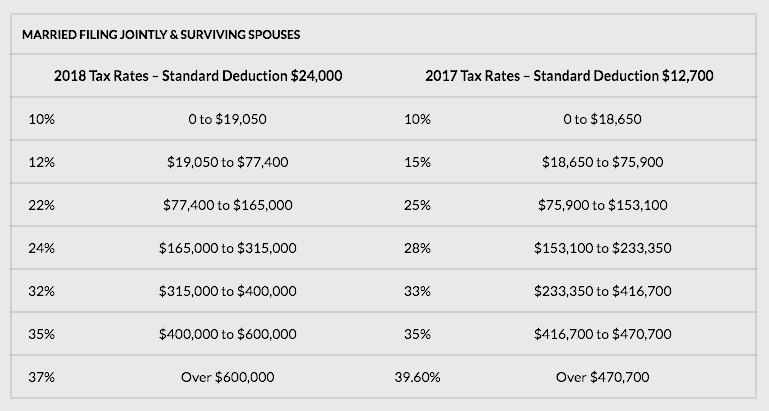Select the 2017 28% rate cell
769x411 pixels.
point(418,248)
